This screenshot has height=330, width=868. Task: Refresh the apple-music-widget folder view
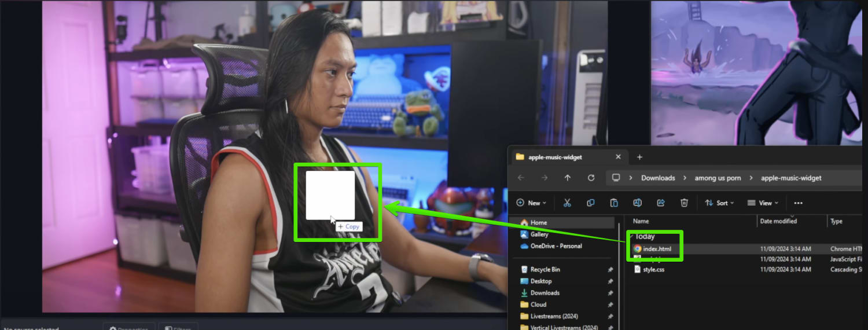pos(591,178)
